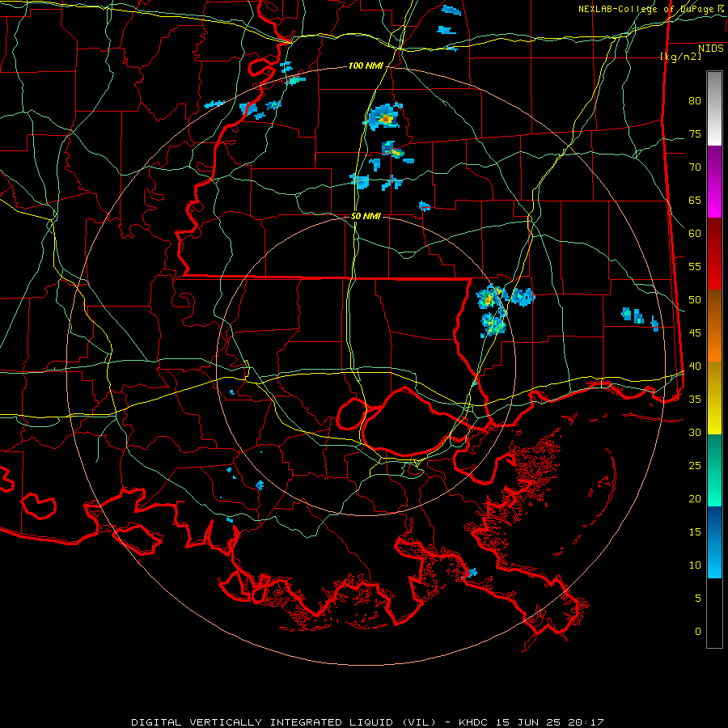Screen dimensions: 728x728
Task: Click the 0 value on color scale
Action: coord(698,632)
